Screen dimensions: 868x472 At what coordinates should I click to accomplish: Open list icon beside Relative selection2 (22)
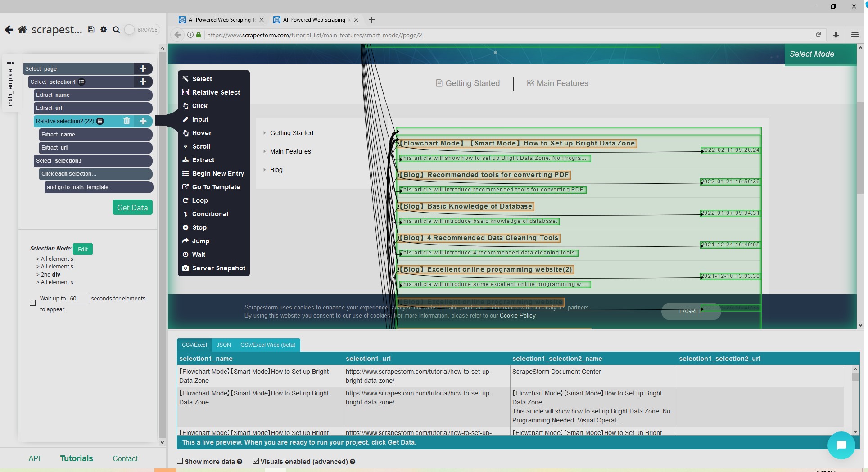tap(100, 121)
